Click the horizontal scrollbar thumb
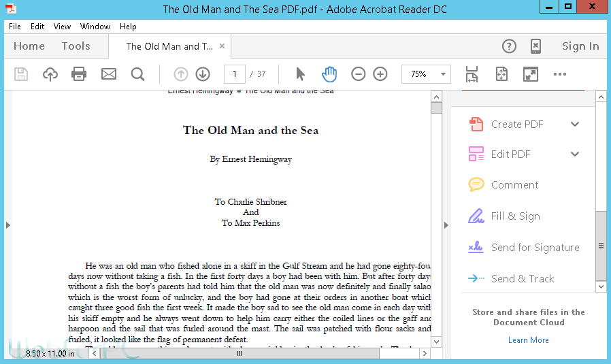Image resolution: width=611 pixels, height=364 pixels. [x=240, y=354]
